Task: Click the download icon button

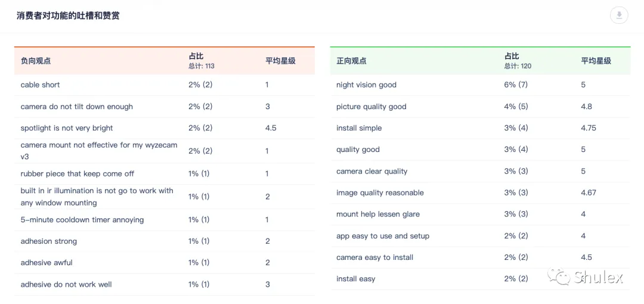Action: 619,15
